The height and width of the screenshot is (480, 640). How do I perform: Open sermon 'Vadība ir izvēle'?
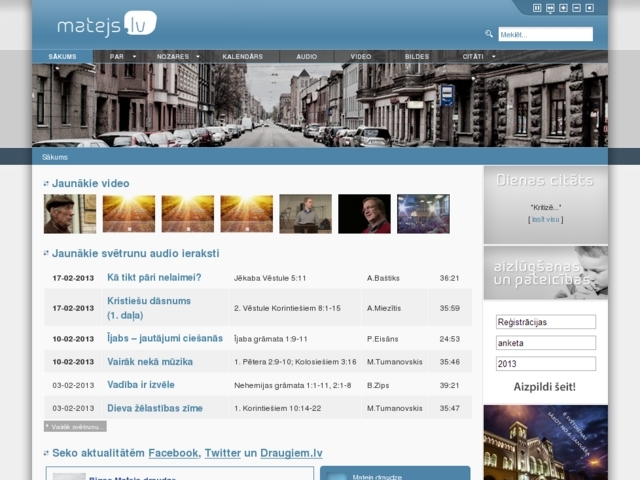click(140, 385)
